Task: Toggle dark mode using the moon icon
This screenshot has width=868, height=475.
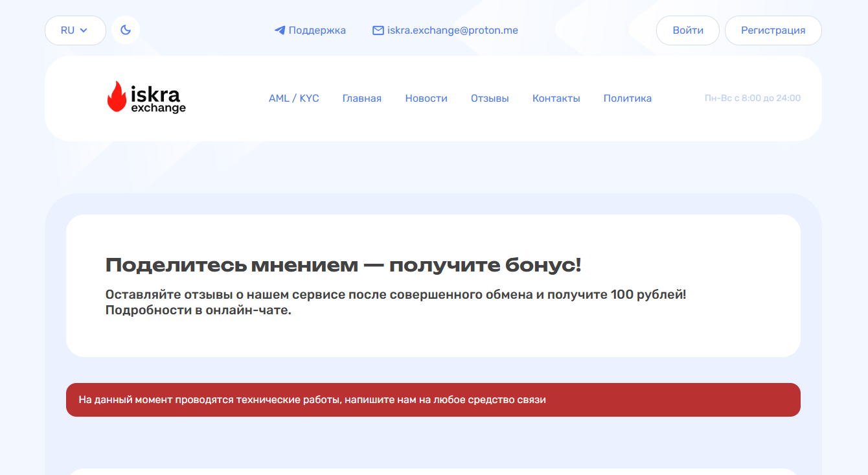Action: pyautogui.click(x=125, y=30)
